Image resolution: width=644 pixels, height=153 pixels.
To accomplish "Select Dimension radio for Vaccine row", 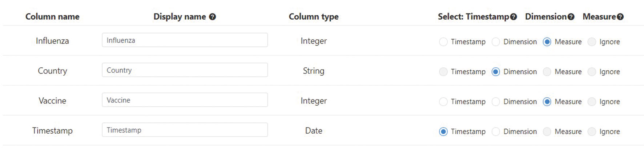I will [x=496, y=102].
